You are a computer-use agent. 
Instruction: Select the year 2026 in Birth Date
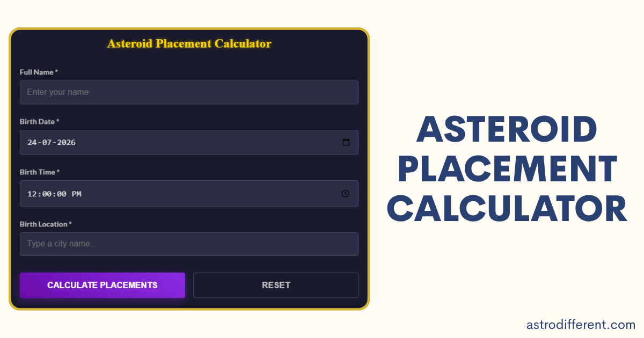[66, 143]
